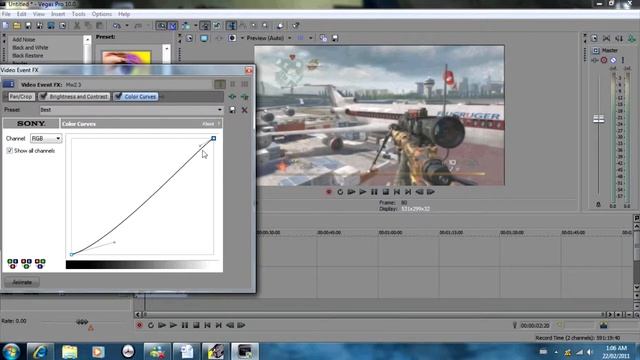Click the About ? button of Color Curves
The image size is (640, 360).
[x=211, y=124]
